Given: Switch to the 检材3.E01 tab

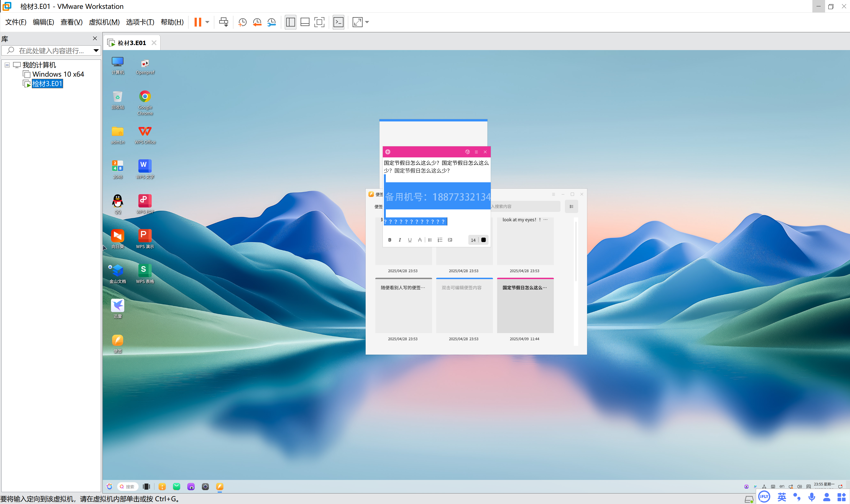Looking at the screenshot, I should 131,43.
